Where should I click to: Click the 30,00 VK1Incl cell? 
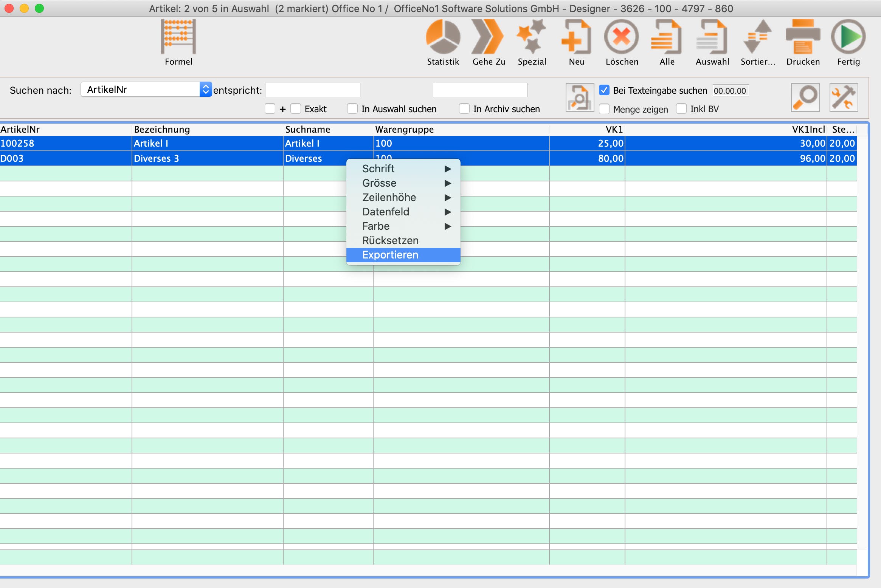point(726,143)
